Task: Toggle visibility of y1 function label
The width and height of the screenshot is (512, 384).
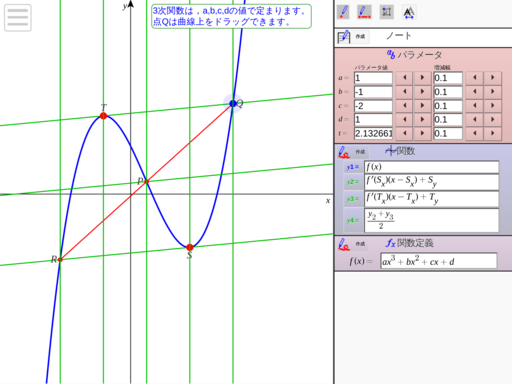Action: pyautogui.click(x=353, y=167)
